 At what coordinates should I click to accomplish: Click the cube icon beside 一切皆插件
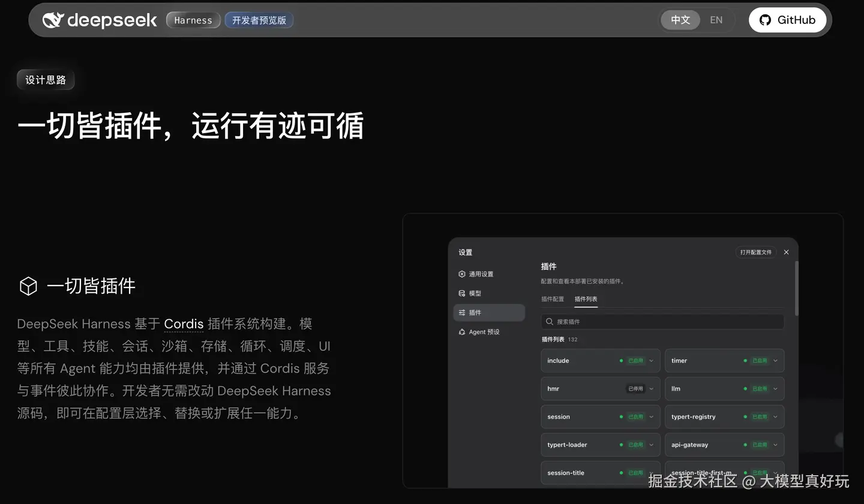tap(28, 286)
